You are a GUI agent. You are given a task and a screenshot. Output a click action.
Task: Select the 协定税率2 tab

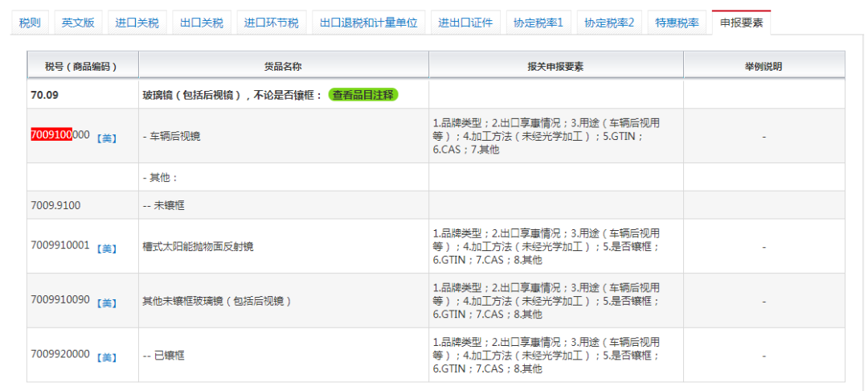point(609,23)
